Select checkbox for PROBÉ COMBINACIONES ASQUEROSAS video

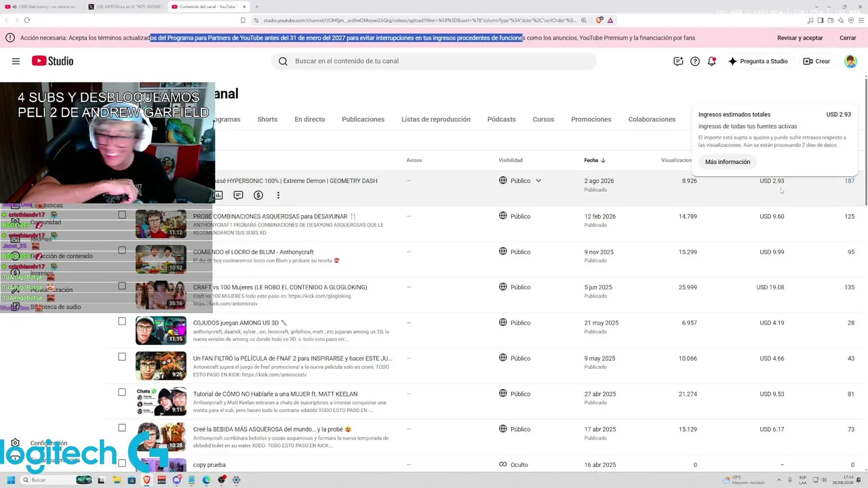tap(122, 215)
